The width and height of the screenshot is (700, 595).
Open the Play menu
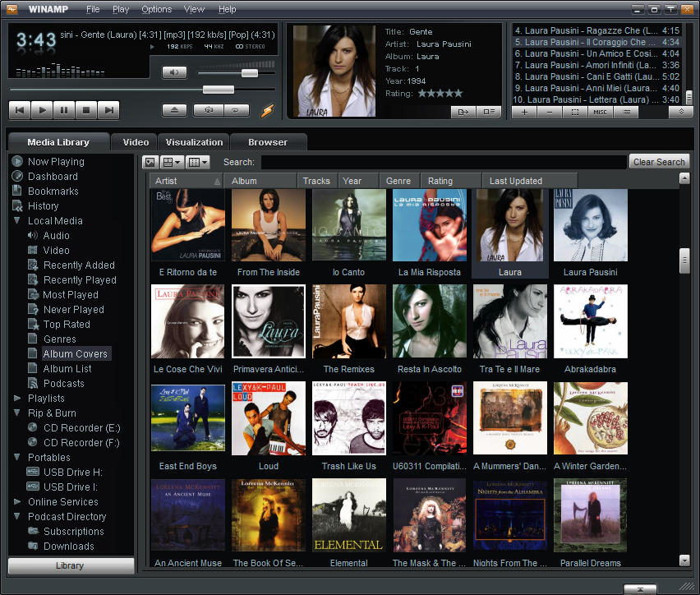tap(121, 9)
